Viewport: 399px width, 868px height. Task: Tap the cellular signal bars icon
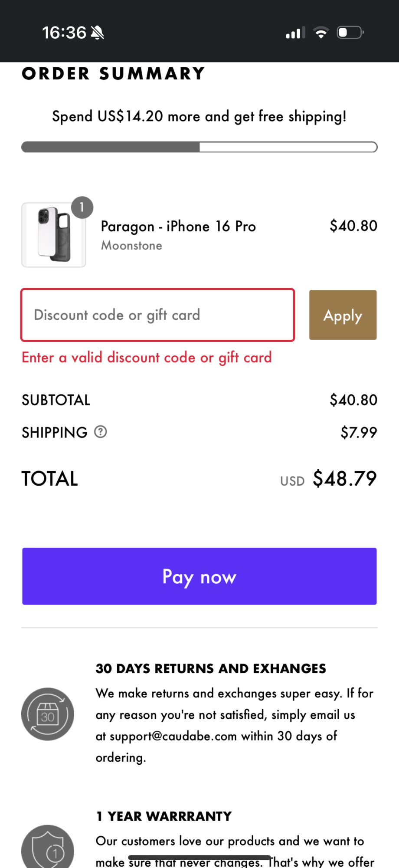click(x=295, y=33)
